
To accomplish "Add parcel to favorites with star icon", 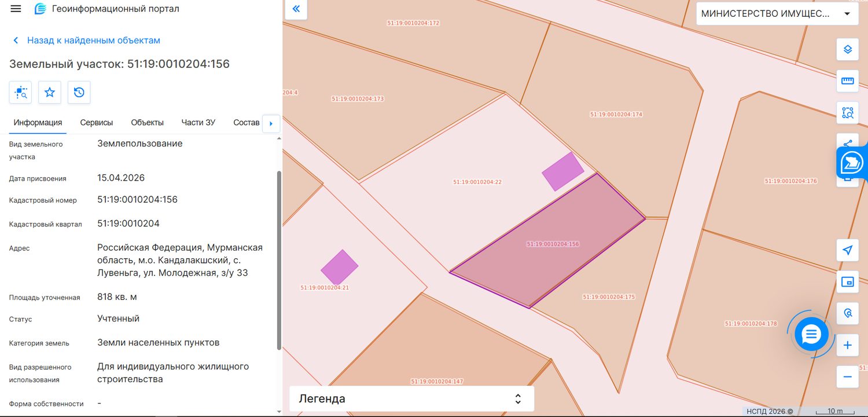I will click(50, 92).
